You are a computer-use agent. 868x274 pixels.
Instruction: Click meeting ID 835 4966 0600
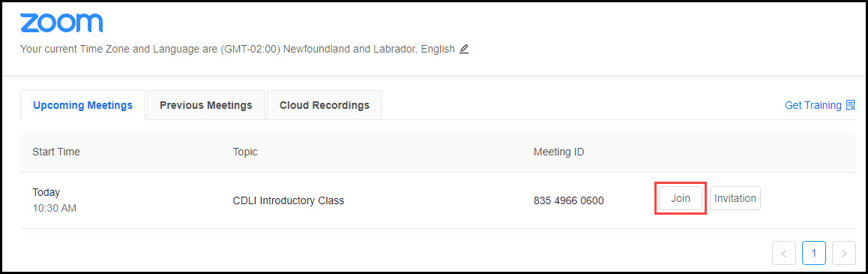coord(568,200)
